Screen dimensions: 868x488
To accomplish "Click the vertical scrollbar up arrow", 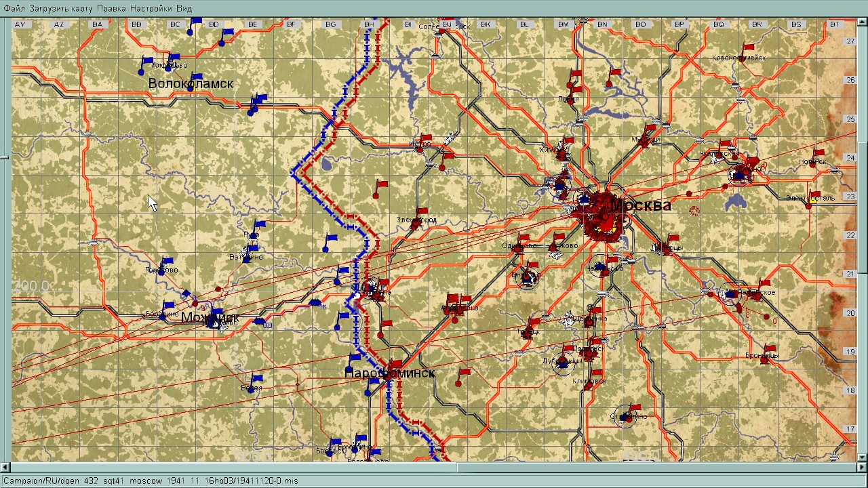I will tap(862, 23).
